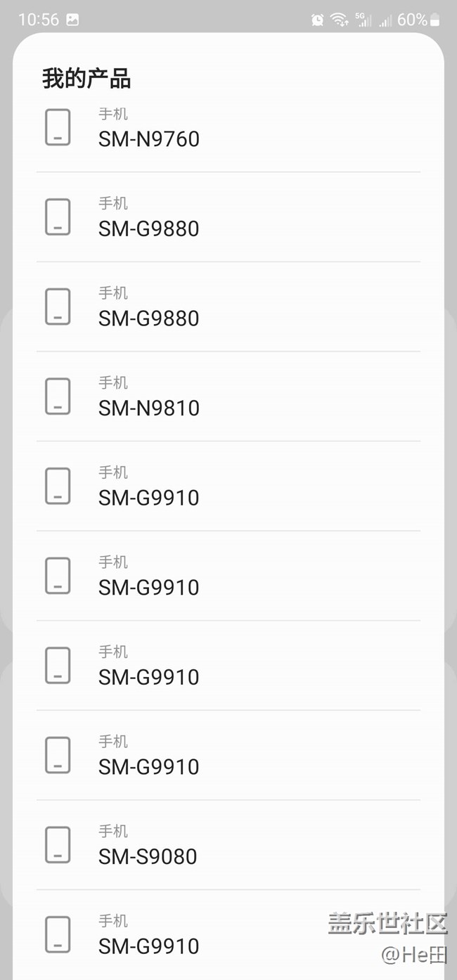Image resolution: width=457 pixels, height=980 pixels.
Task: Tap the battery icon in status bar
Action: (x=435, y=20)
